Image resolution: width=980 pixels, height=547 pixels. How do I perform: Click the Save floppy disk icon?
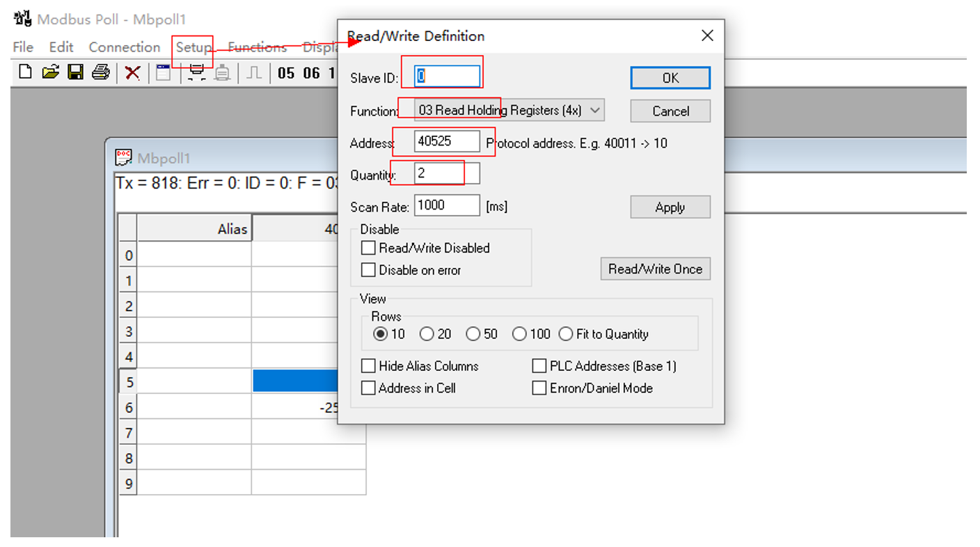[x=75, y=72]
